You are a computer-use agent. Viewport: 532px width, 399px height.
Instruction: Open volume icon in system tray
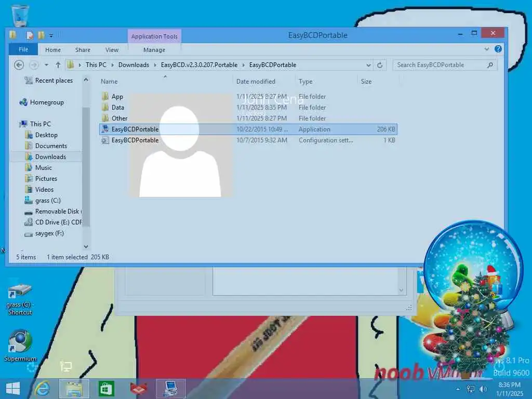(483, 389)
